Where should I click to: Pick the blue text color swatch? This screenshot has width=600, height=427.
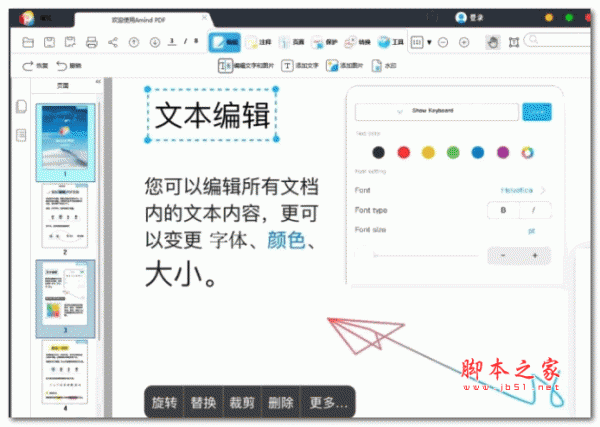pos(478,152)
